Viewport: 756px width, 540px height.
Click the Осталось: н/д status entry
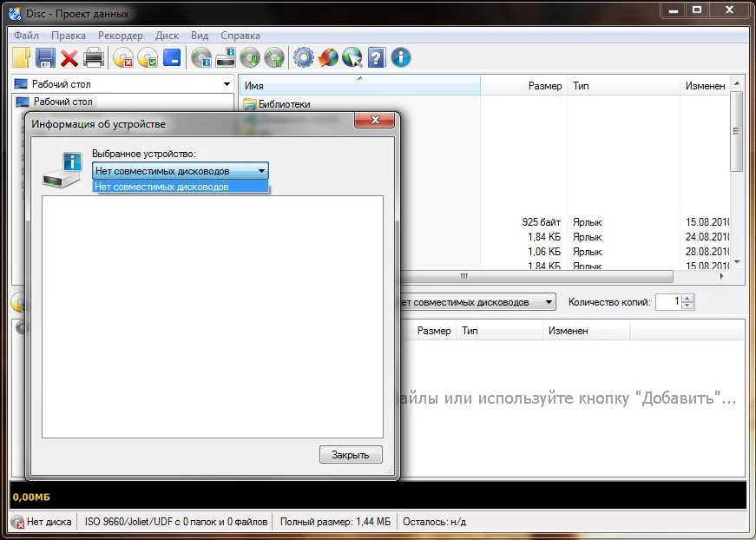click(434, 522)
